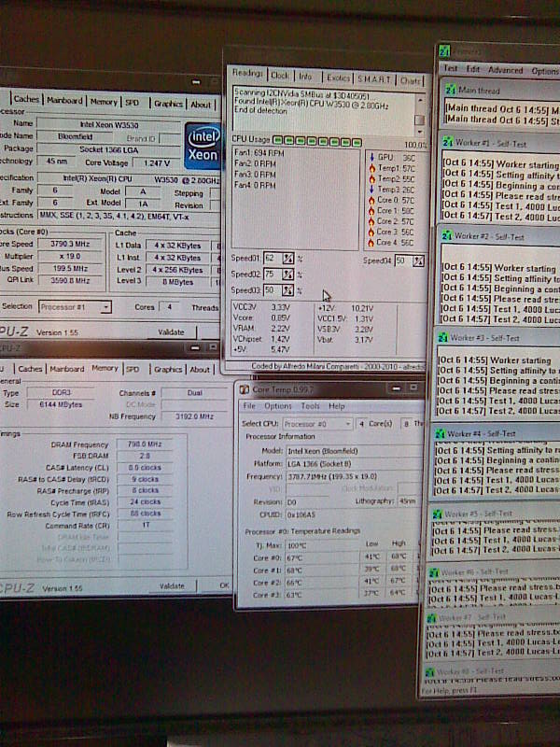The height and width of the screenshot is (747, 560).
Task: Open the File menu in Core Temp
Action: (x=249, y=406)
